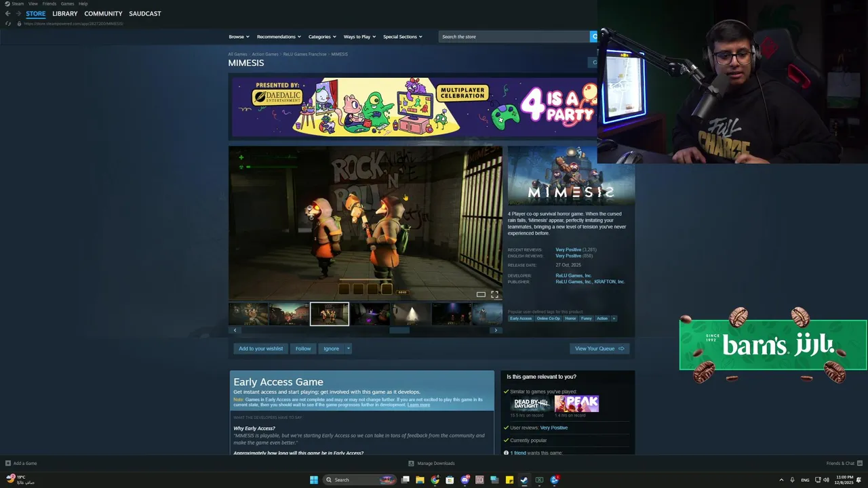Open Friends & Chat panel
868x488 pixels.
click(843, 464)
